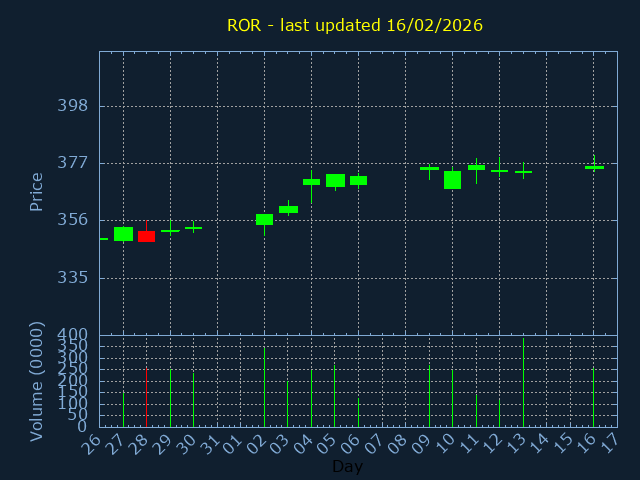Select the large green candlestick on day 10
Viewport: 640px width, 480px height.
tap(452, 180)
